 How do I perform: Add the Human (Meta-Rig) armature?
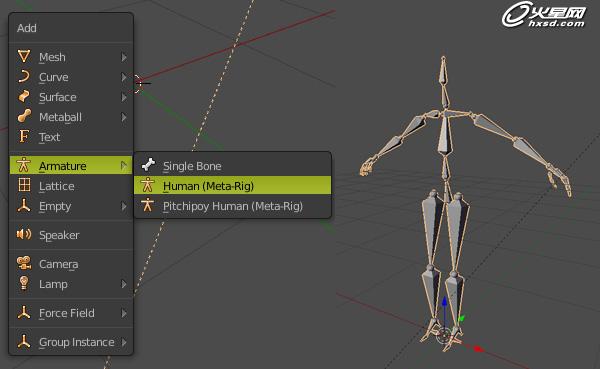point(232,186)
